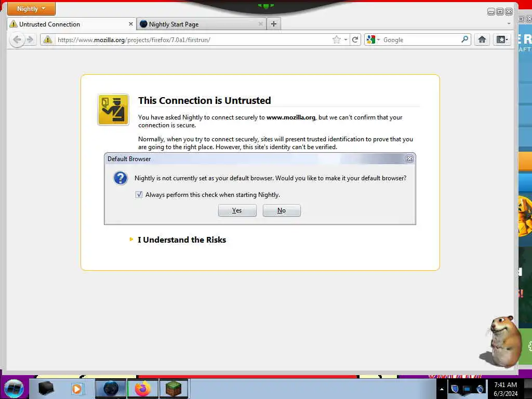Open the Windows Start menu
This screenshot has height=399, width=532.
[14, 389]
